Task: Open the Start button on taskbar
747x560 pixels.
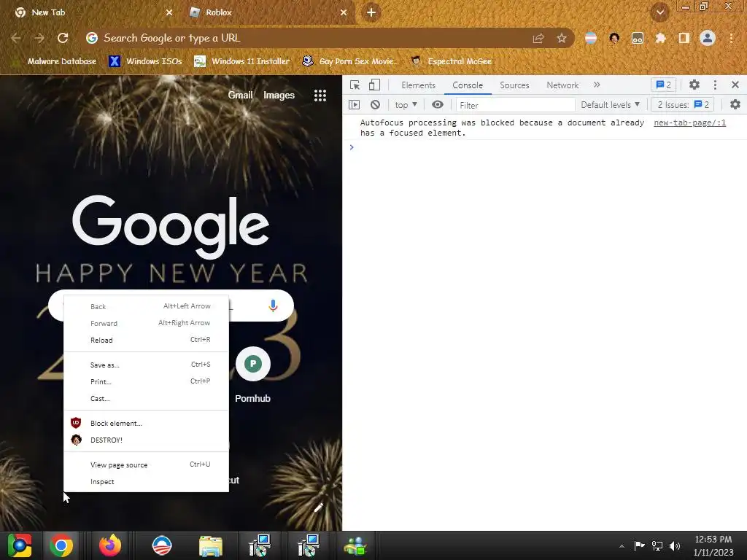Action: click(x=20, y=545)
